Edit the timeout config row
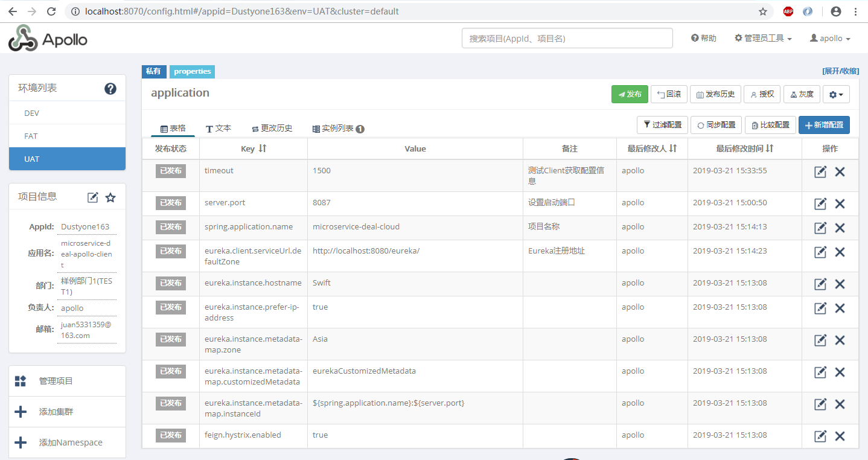868x460 pixels. (820, 172)
